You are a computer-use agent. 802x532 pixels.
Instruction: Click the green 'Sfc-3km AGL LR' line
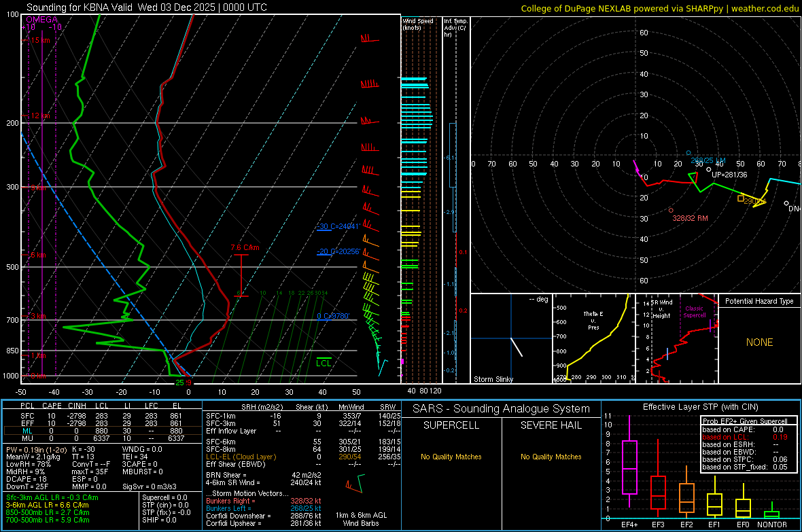tap(52, 498)
